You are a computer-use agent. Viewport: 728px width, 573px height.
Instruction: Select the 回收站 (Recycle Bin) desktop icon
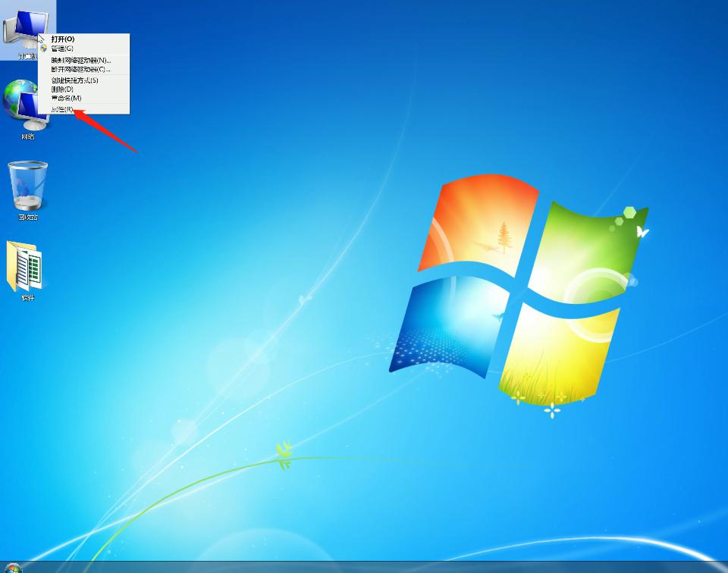click(27, 190)
